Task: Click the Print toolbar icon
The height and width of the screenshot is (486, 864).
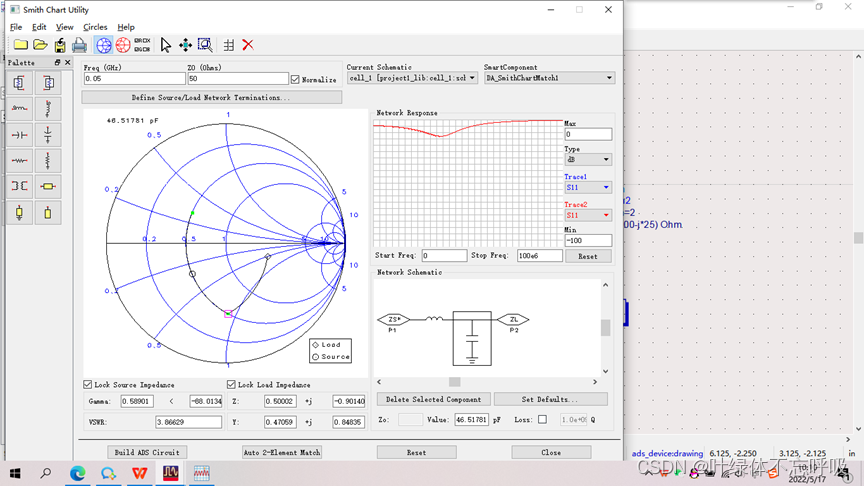Action: click(x=79, y=45)
